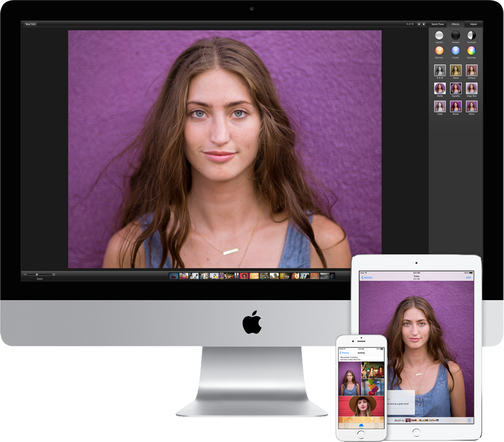504x442 pixels.
Task: Select the Vignette effect thumbnail
Action: pos(456,88)
